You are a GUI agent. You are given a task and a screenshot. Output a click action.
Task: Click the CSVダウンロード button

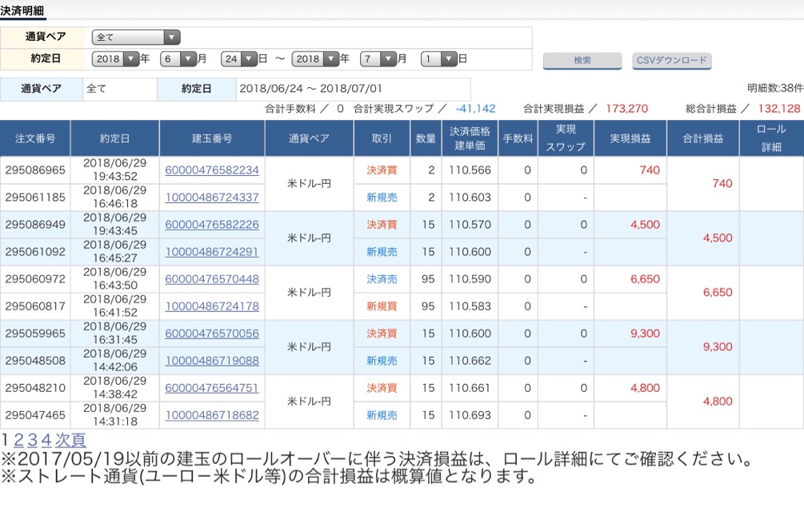670,61
